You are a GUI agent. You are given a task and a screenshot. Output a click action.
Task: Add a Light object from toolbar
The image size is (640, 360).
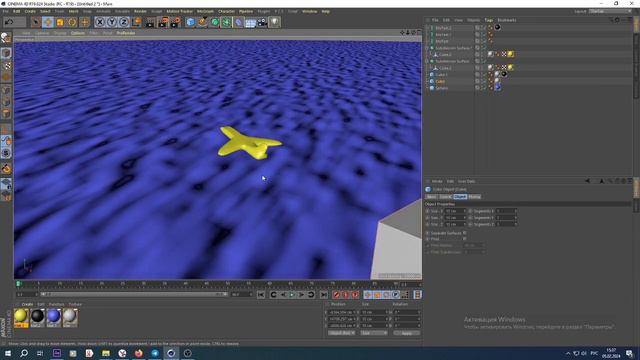pyautogui.click(x=274, y=22)
